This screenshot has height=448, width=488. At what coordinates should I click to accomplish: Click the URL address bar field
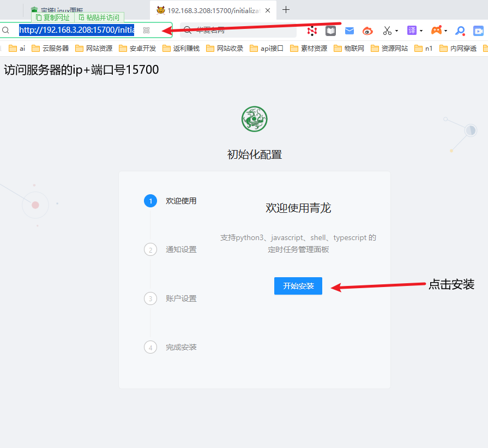(76, 31)
